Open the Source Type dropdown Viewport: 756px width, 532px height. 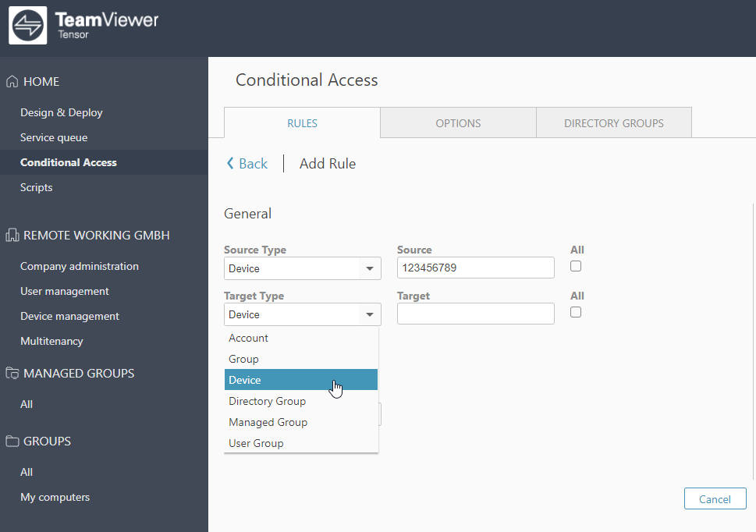302,268
